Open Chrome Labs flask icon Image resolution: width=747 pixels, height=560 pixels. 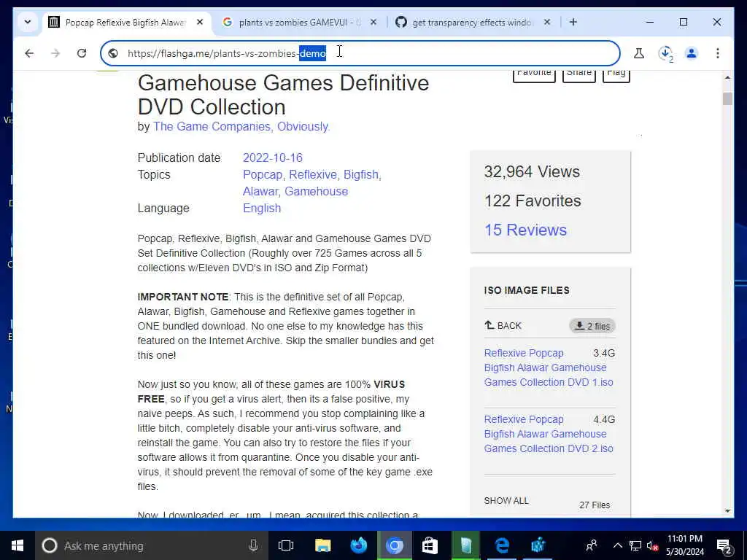[639, 53]
